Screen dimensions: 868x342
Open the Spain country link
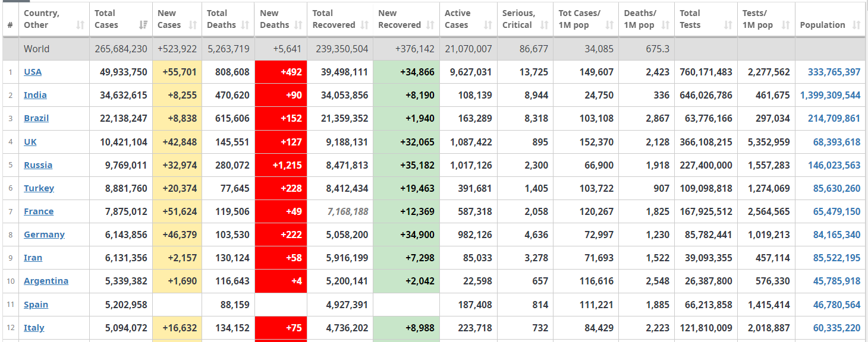pos(36,305)
